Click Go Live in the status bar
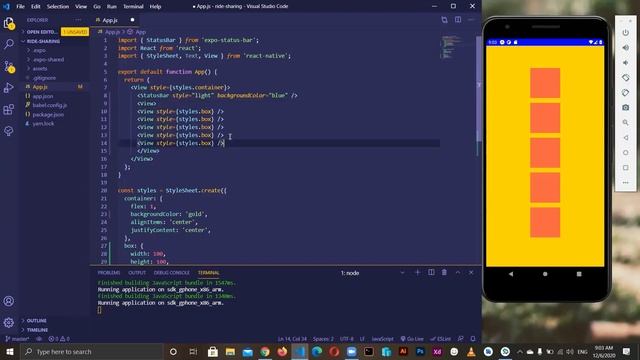 coord(412,339)
